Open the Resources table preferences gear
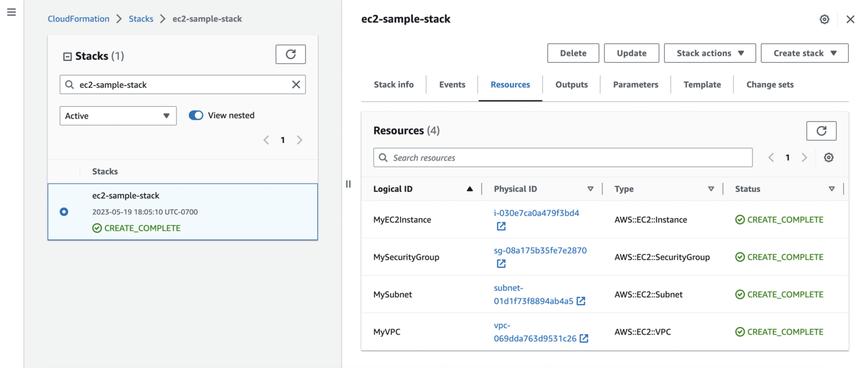The height and width of the screenshot is (368, 868). (828, 157)
